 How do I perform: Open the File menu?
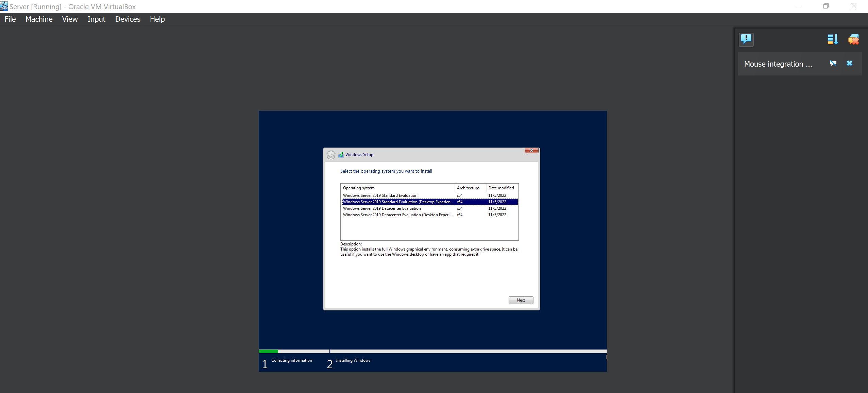(x=10, y=19)
